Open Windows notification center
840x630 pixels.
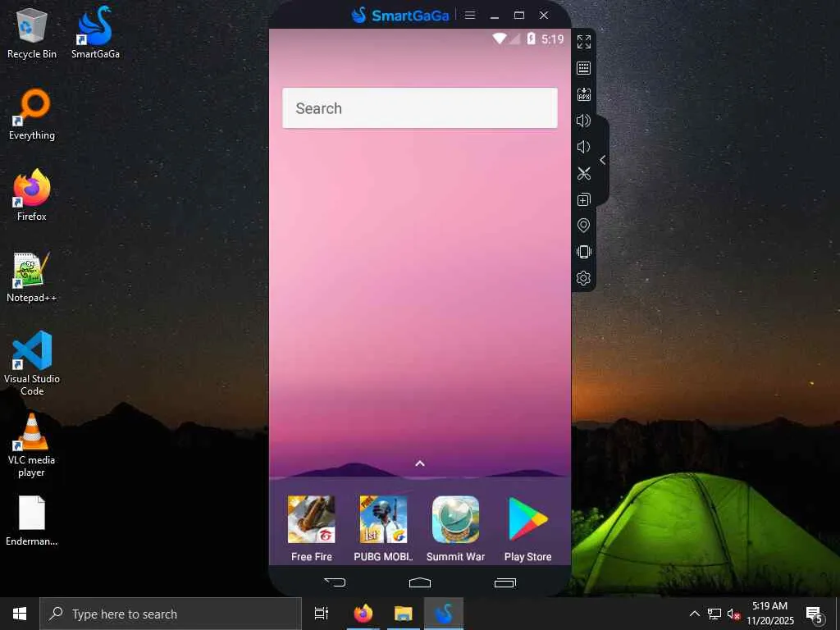click(815, 614)
